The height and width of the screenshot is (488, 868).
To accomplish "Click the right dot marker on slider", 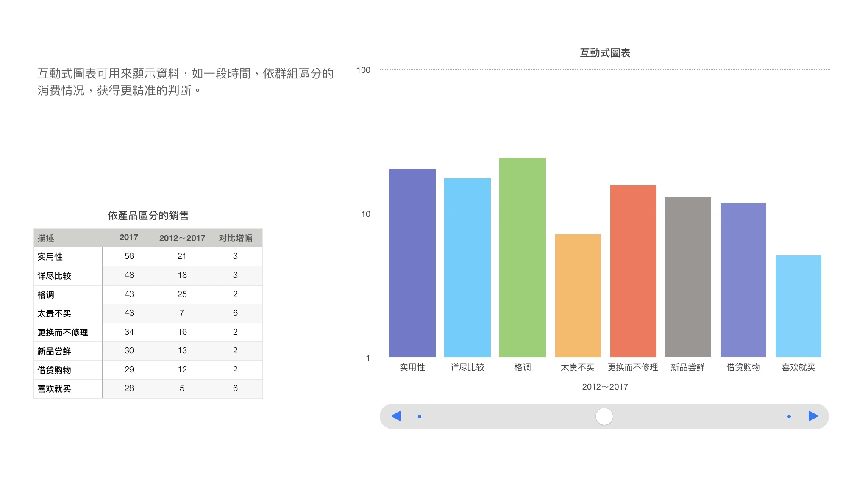I will tap(789, 416).
